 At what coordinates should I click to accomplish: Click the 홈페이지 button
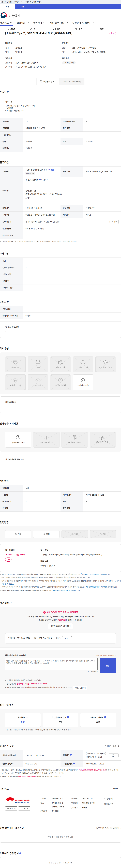pos(108,799)
